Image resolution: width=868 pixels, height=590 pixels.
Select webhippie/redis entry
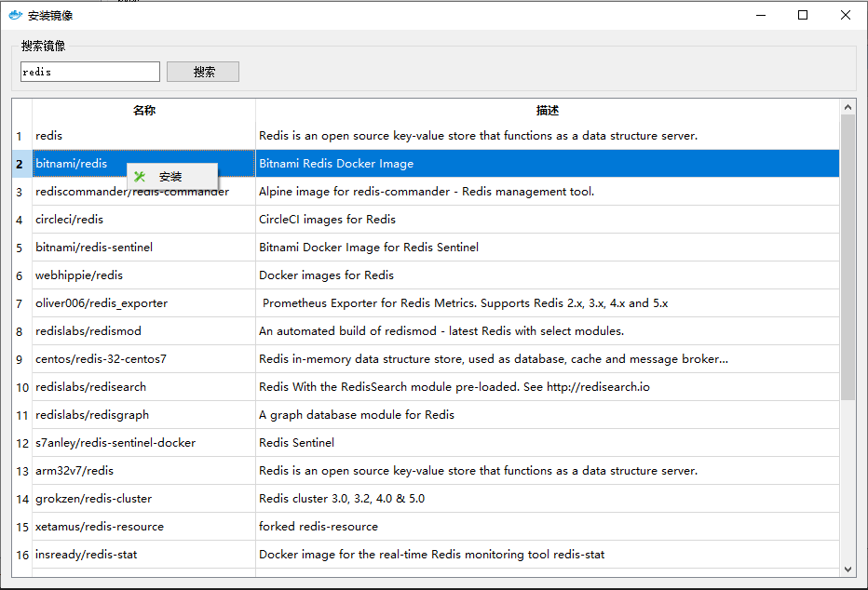coord(144,275)
